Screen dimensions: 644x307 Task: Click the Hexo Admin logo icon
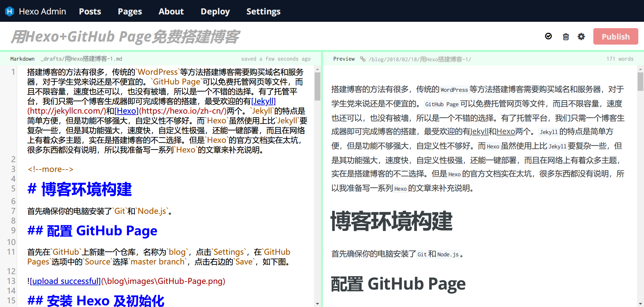10,11
